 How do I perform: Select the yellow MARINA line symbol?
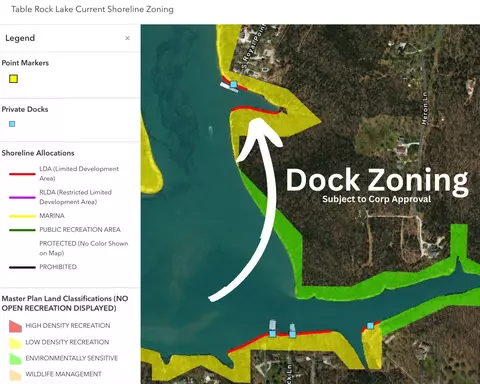[x=22, y=216]
